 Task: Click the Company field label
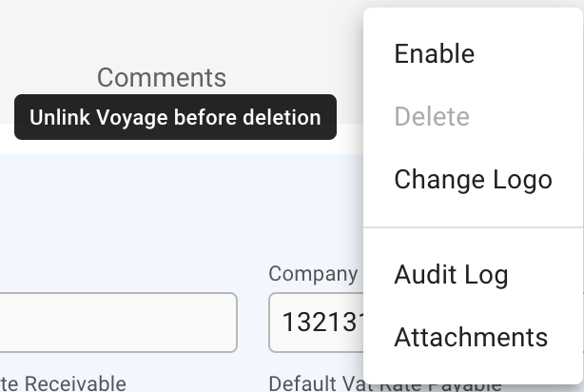(x=312, y=274)
